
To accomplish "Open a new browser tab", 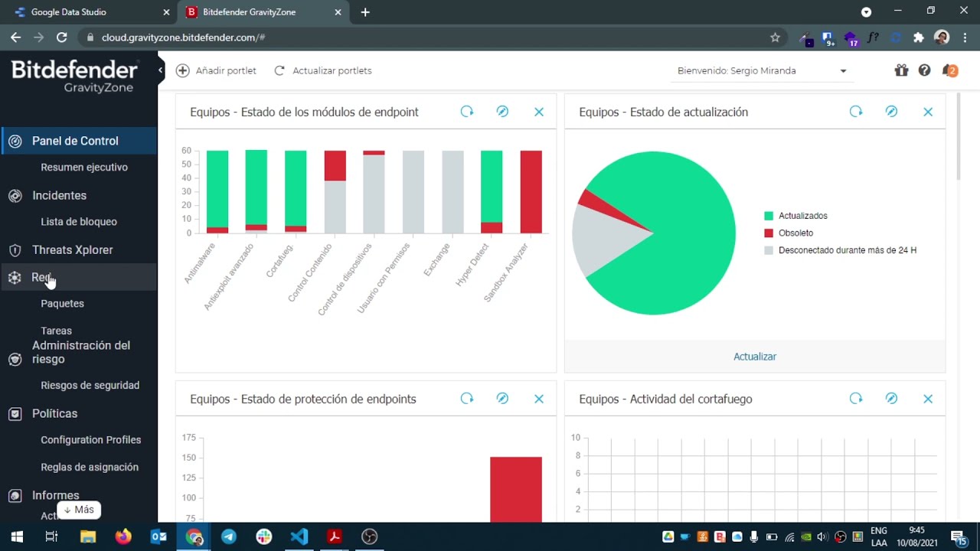I will point(365,12).
